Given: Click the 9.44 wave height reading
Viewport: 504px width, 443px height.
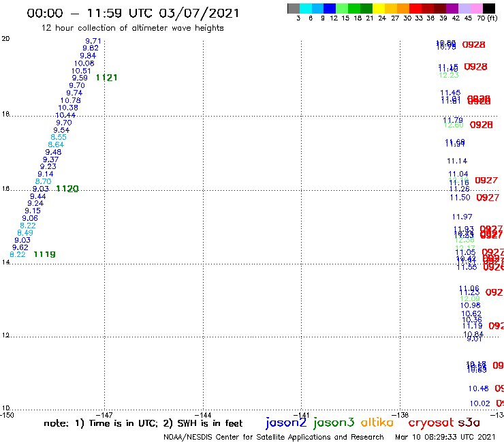Looking at the screenshot, I should [x=38, y=196].
